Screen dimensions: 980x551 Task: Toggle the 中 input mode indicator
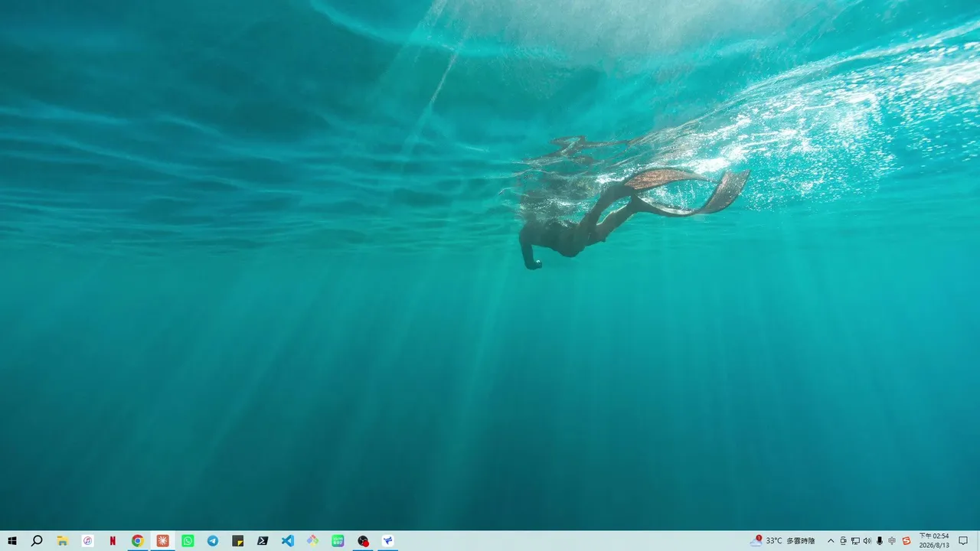892,541
